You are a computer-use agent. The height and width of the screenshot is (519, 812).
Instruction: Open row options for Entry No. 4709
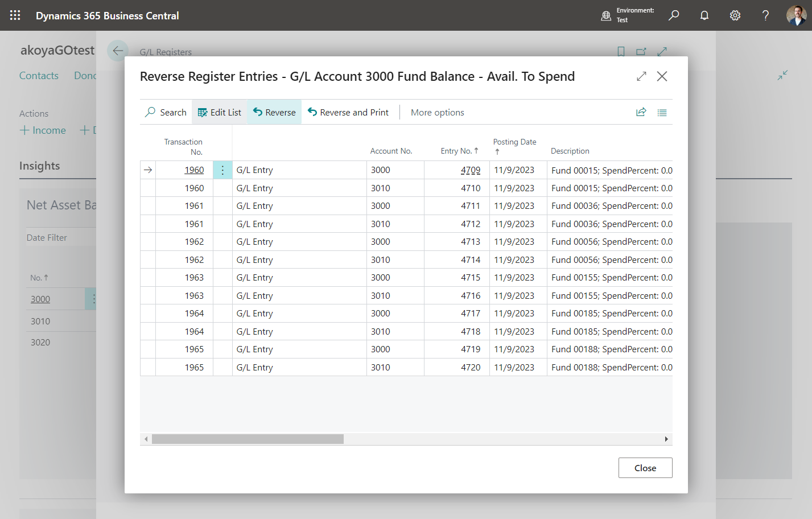pos(222,170)
